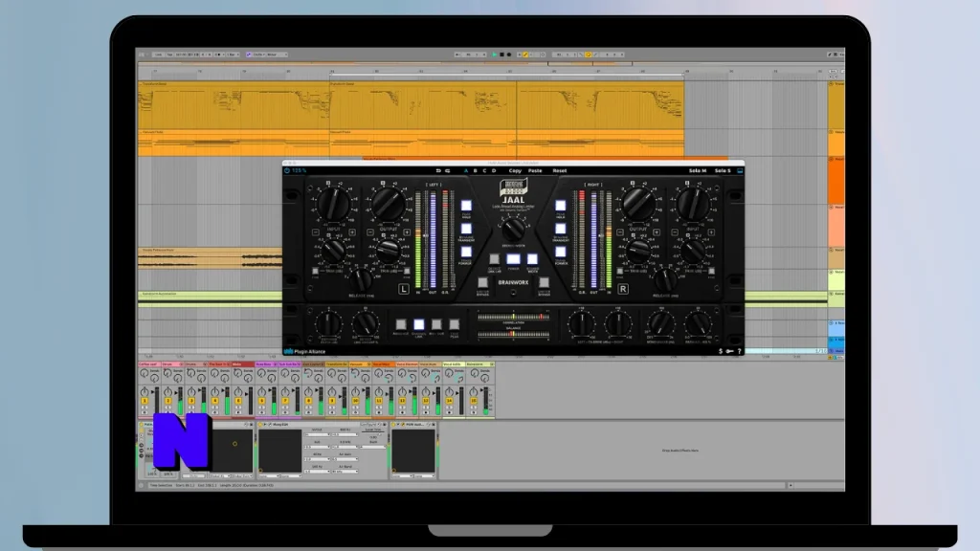Click the Copy button
Image resolution: width=980 pixels, height=551 pixels.
(x=515, y=170)
